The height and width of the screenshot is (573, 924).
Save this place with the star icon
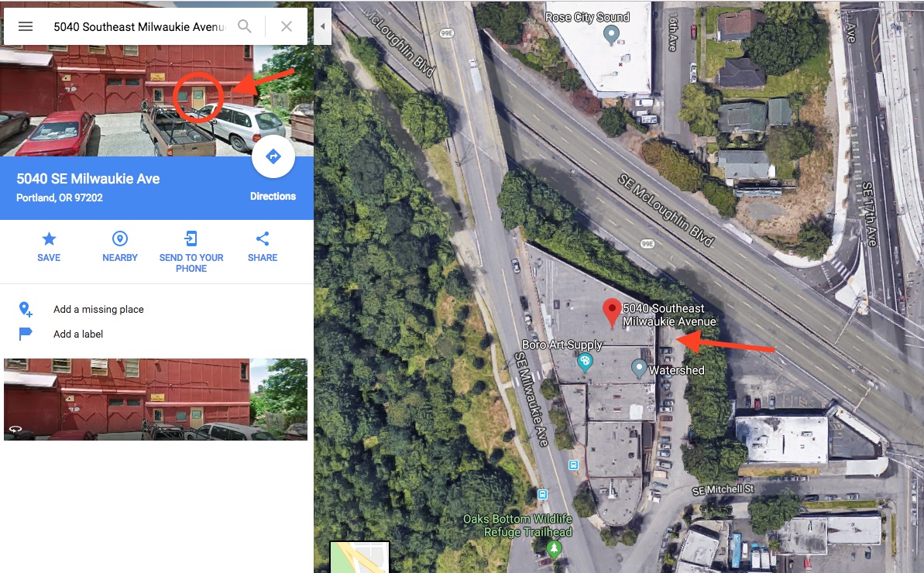point(49,238)
